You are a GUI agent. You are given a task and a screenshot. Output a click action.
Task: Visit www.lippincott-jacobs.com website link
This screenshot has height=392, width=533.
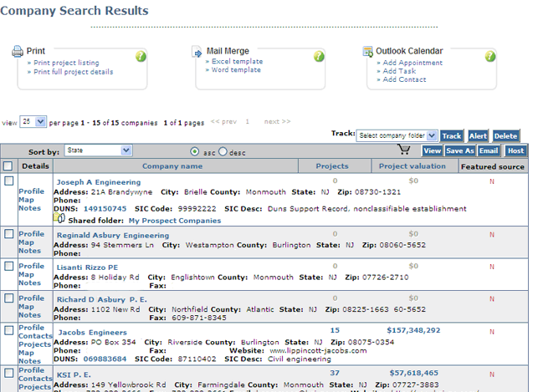click(x=318, y=351)
